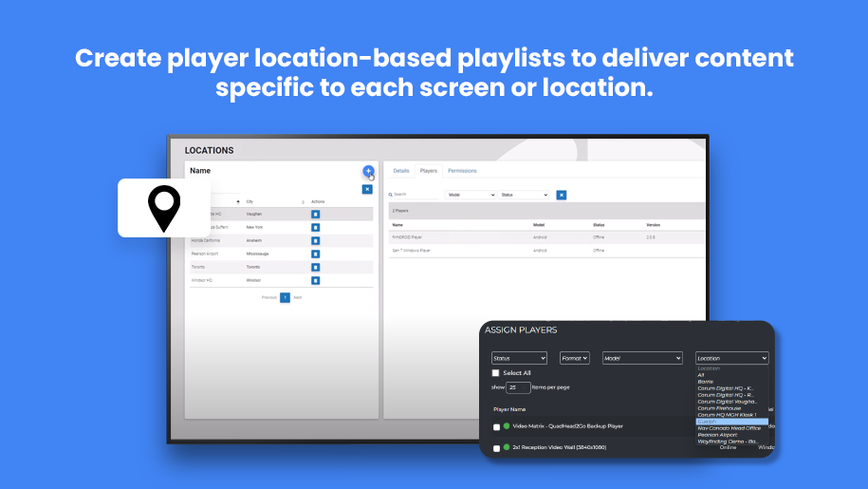
Task: Click green status dot of 2x1 Reception Video Wall
Action: [507, 447]
